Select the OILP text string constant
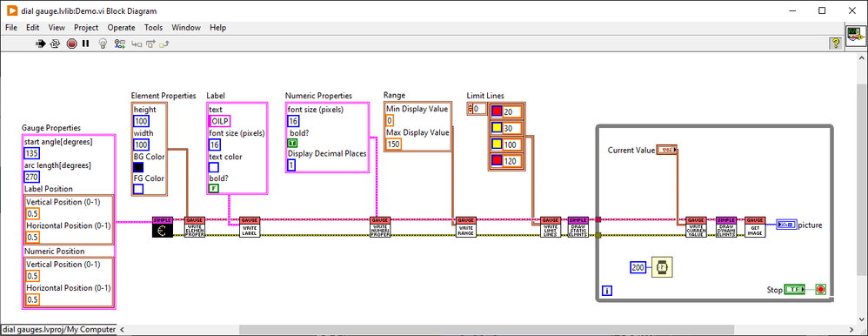The width and height of the screenshot is (868, 336). (220, 121)
